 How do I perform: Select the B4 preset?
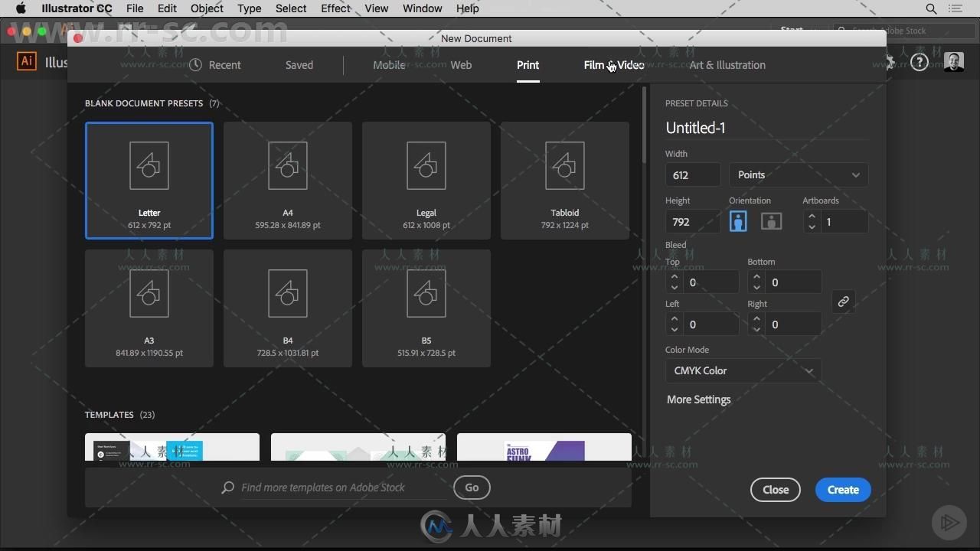[x=288, y=308]
